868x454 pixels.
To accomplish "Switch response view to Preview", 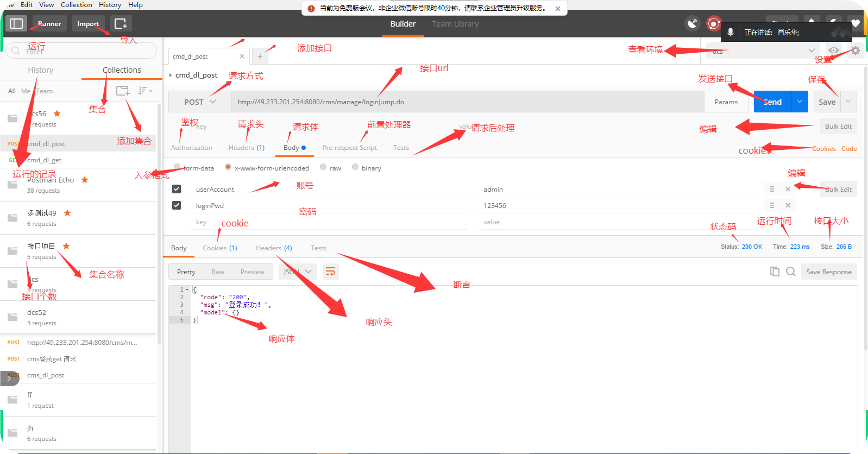I will click(253, 272).
